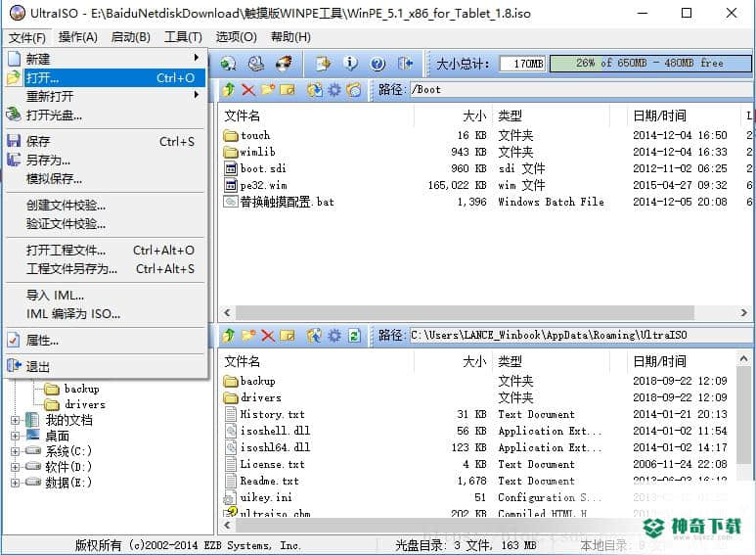The height and width of the screenshot is (555, 756).
Task: Click the add-to-image icon in local pane toolbar
Action: pyautogui.click(x=314, y=336)
